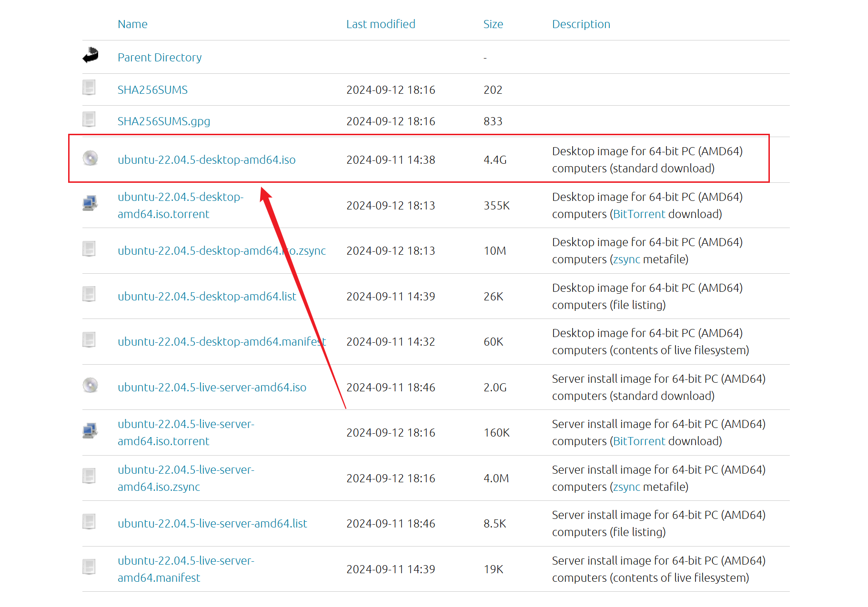The image size is (868, 607).
Task: Click the file icon beside desktop-amd64.list
Action: pyautogui.click(x=89, y=294)
